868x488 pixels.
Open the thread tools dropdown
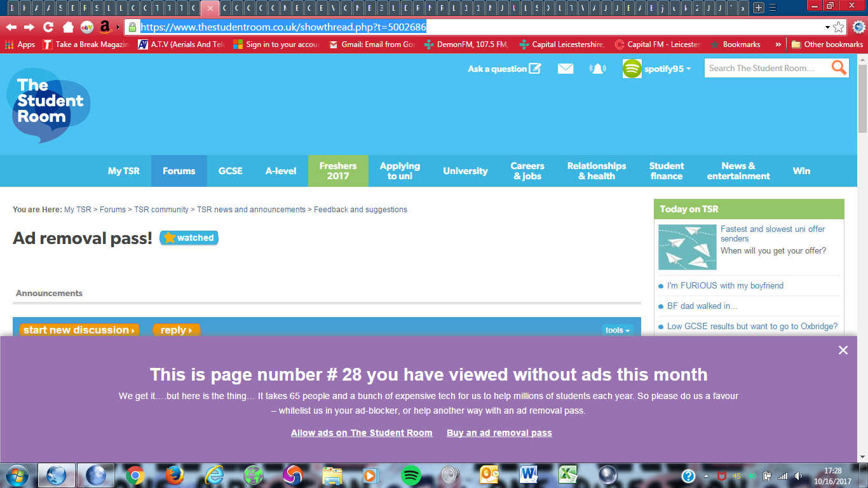(x=617, y=330)
